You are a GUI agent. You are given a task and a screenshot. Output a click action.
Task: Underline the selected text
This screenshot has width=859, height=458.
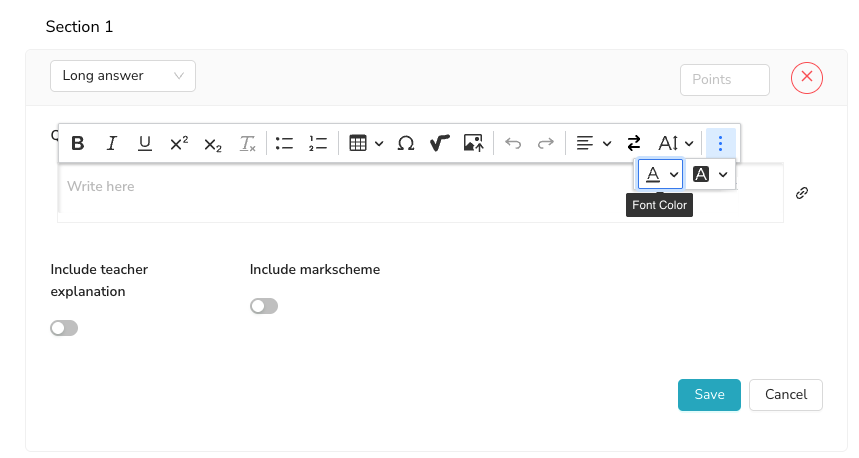click(145, 143)
